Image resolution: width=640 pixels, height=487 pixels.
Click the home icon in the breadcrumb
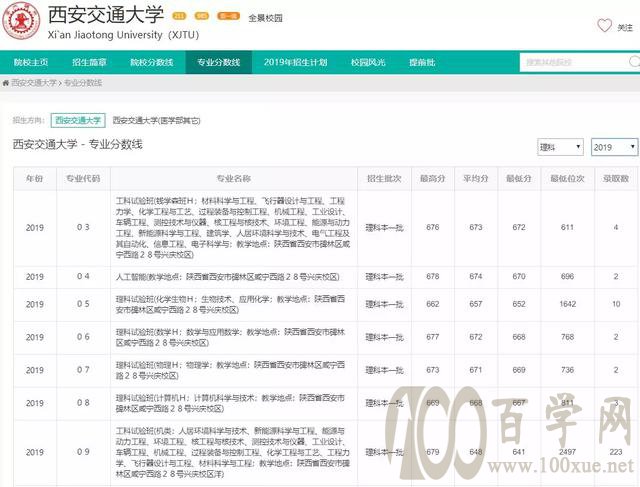tap(5, 83)
